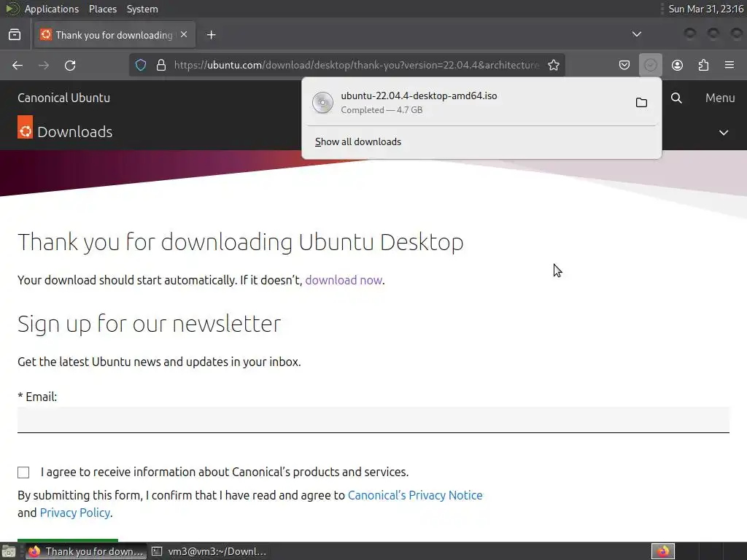Reload the current page
747x560 pixels.
click(x=70, y=65)
